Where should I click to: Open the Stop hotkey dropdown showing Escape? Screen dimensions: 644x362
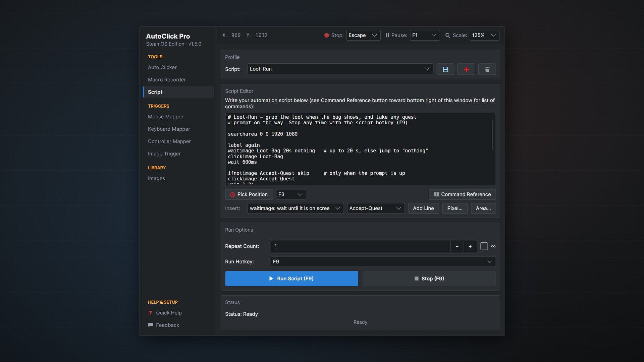click(x=363, y=35)
